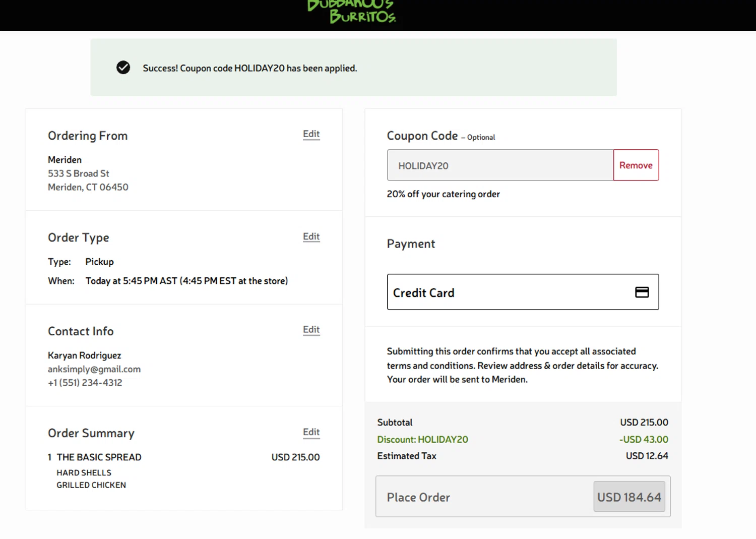Click the Order Summary heading
Screen dimensions: 756x539
(91, 434)
